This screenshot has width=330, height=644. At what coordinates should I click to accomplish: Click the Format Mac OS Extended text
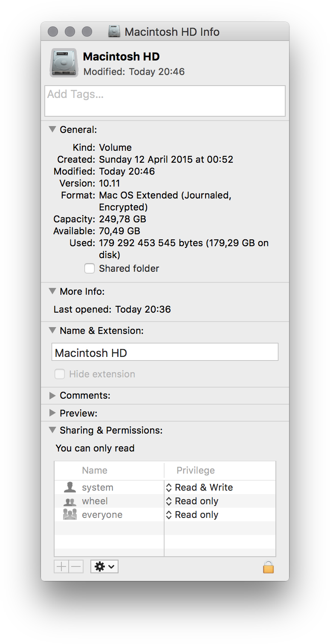(x=165, y=201)
